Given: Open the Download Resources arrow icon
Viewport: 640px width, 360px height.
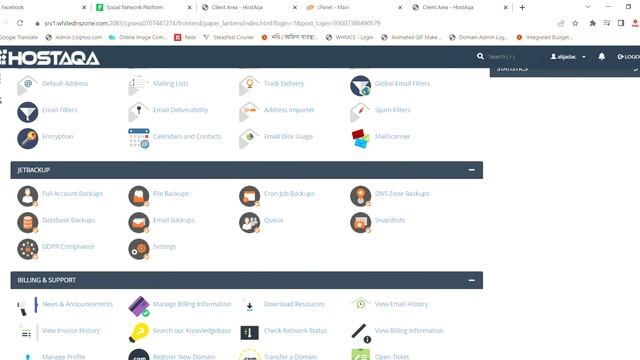Looking at the screenshot, I should pyautogui.click(x=249, y=306).
